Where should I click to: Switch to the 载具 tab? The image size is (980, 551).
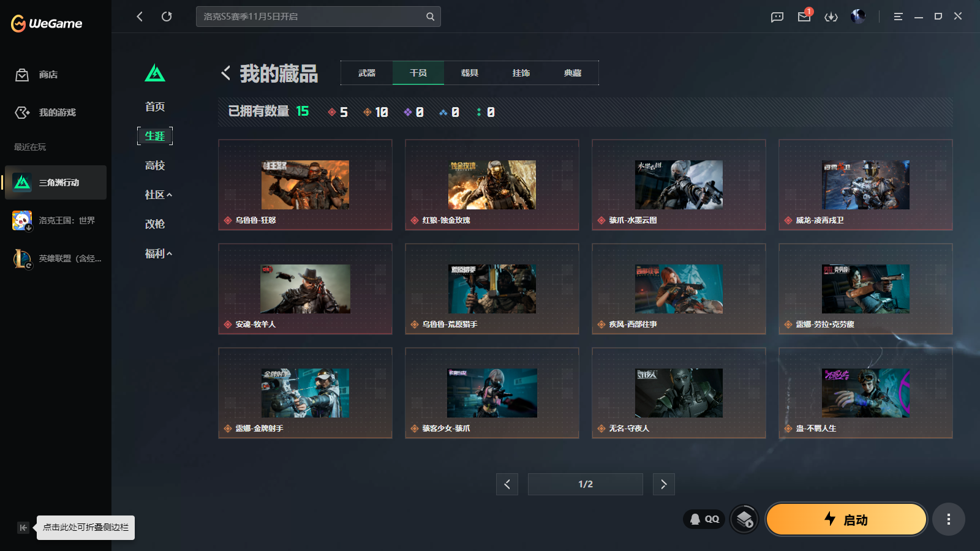tap(470, 73)
